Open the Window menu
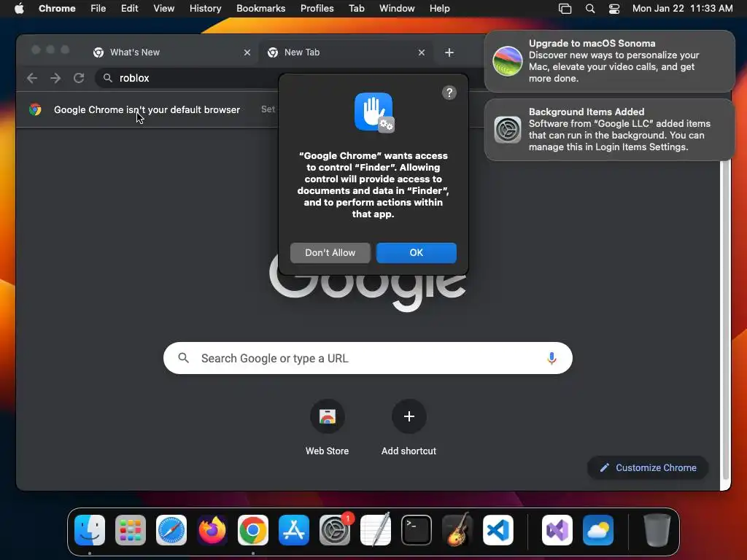 click(397, 9)
